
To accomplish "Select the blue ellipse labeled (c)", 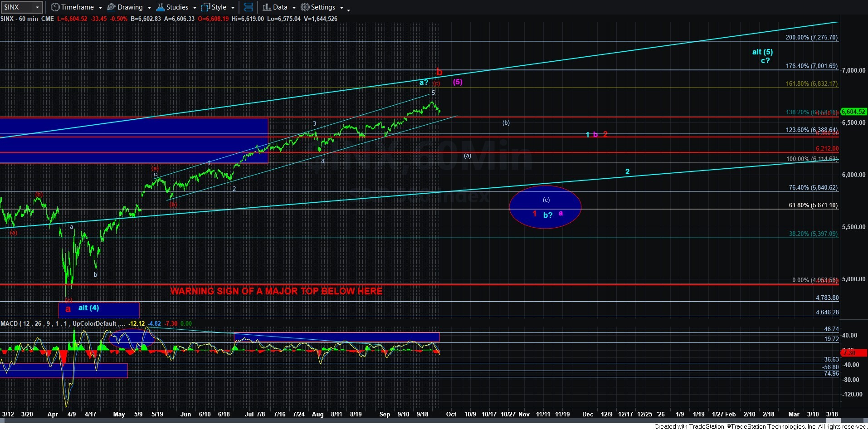I will point(545,207).
